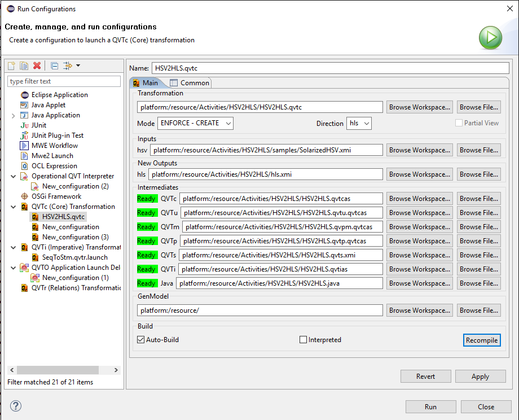Click the Java Applet icon
Viewport: 519px width, 420px height.
[24, 105]
